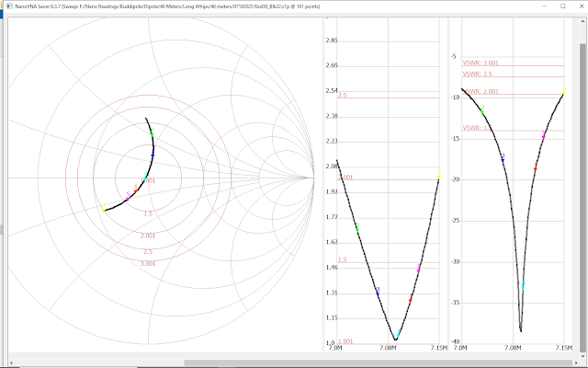Click the 2.85 value on VSWR axis

(x=332, y=40)
